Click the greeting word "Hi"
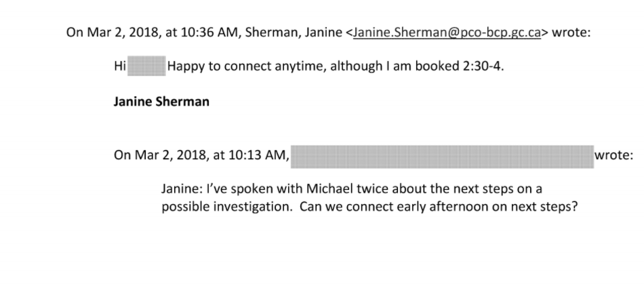The height and width of the screenshot is (293, 644). coord(120,69)
